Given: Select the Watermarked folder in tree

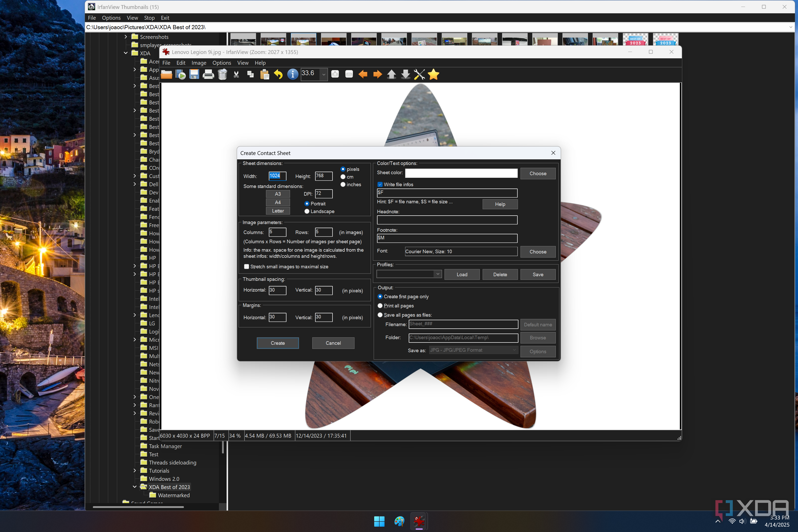Looking at the screenshot, I should pos(174,495).
